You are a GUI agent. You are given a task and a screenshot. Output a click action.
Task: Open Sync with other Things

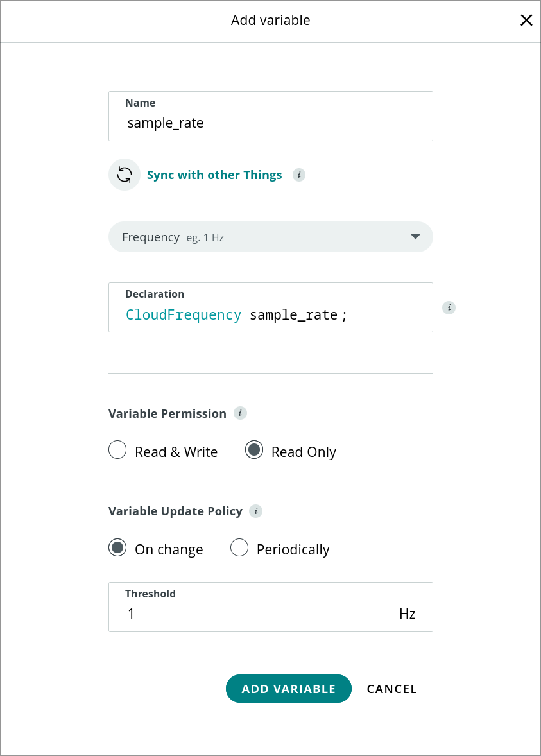coord(214,175)
